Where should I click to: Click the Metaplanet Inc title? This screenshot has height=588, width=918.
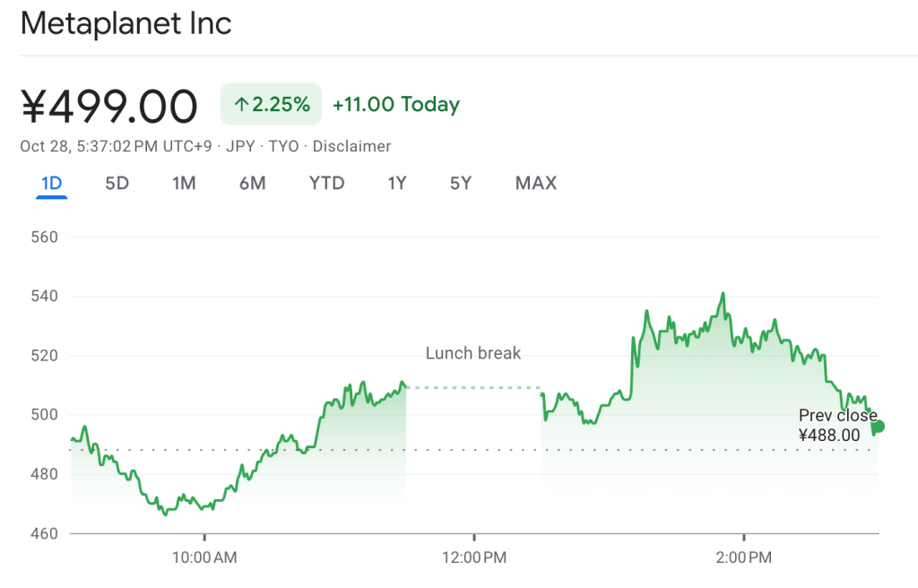coord(126,23)
